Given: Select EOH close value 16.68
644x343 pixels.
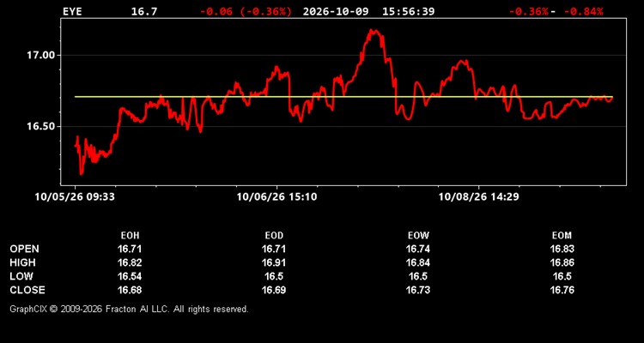Looking at the screenshot, I should [130, 290].
